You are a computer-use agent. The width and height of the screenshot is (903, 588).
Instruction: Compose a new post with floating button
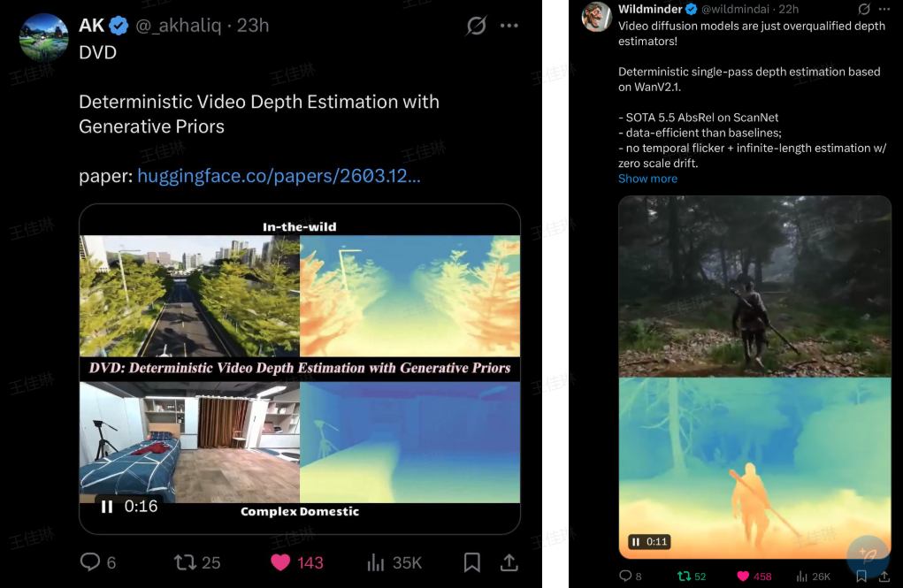(x=869, y=555)
